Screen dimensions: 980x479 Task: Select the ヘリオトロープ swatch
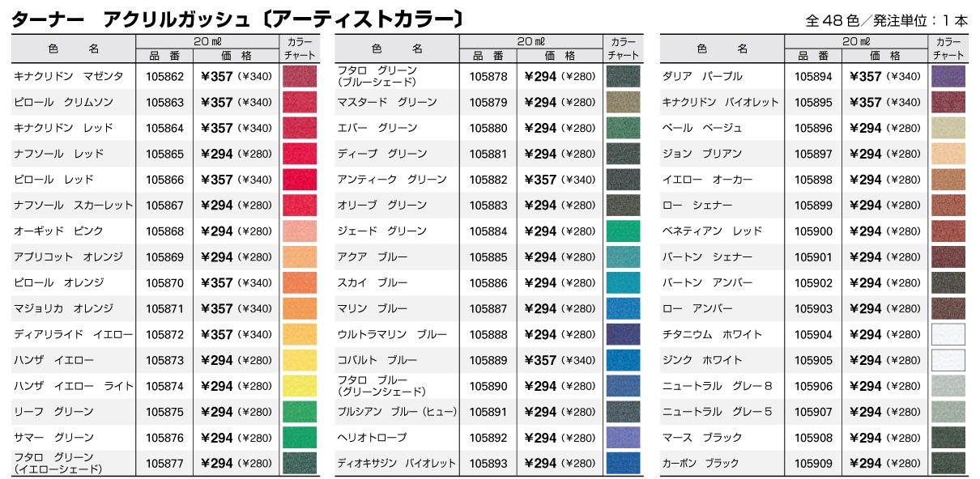tap(623, 438)
